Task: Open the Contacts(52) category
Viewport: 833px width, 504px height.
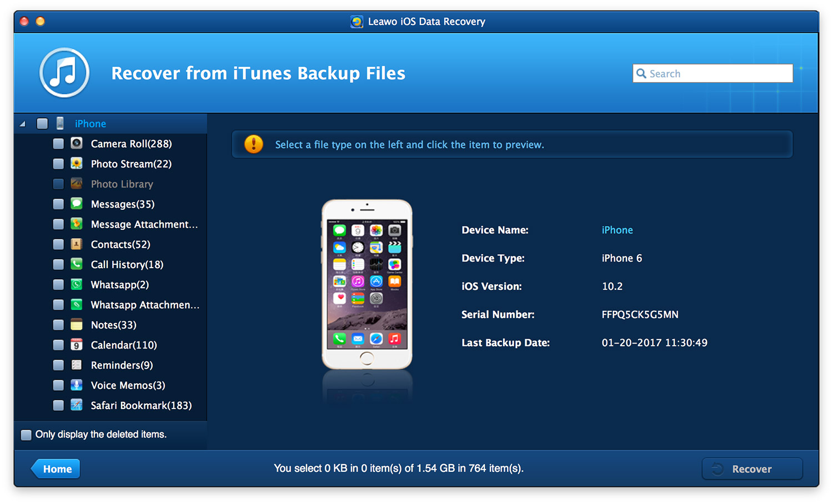Action: point(121,244)
